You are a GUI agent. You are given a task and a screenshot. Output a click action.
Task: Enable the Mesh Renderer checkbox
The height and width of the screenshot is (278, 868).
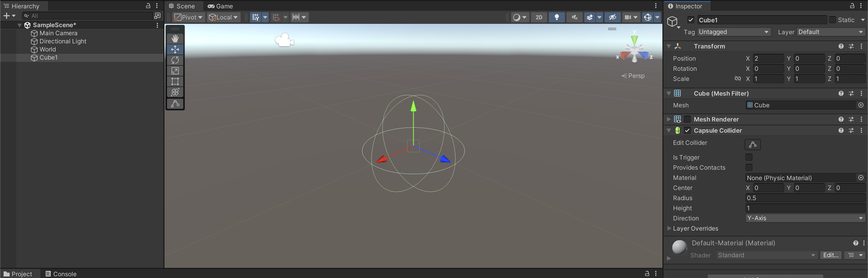[x=687, y=119]
